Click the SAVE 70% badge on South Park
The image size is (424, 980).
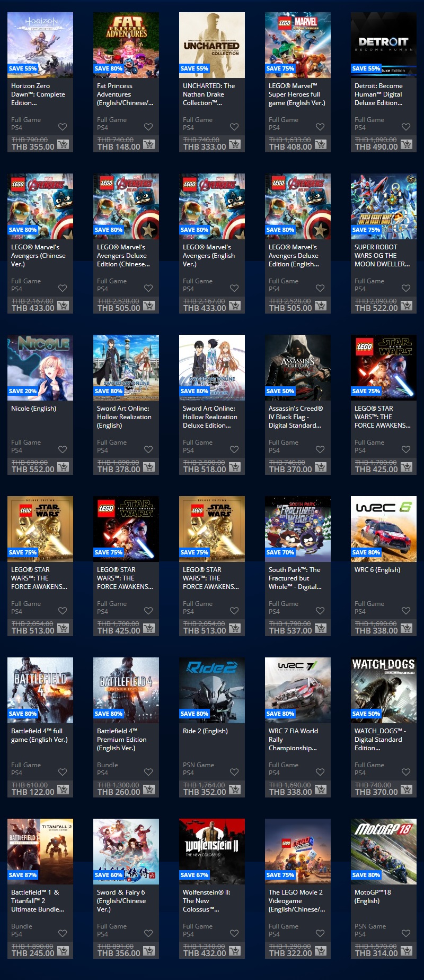click(x=280, y=552)
